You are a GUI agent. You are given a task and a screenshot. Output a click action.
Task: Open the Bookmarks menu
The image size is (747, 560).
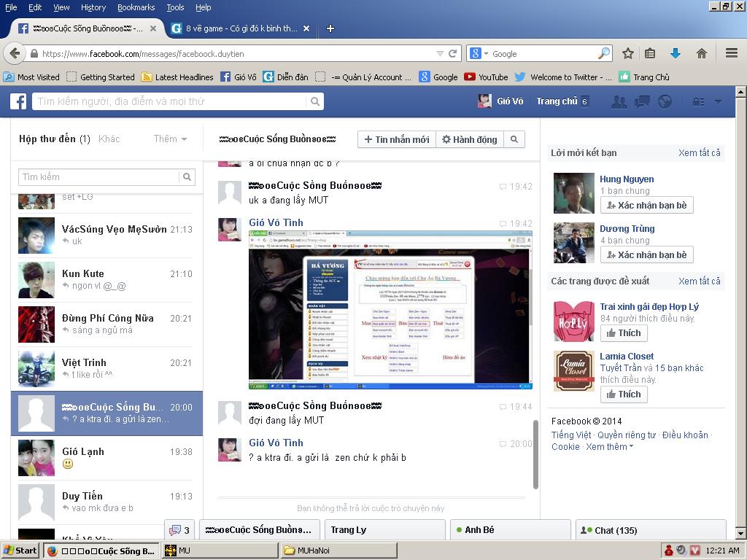click(136, 7)
